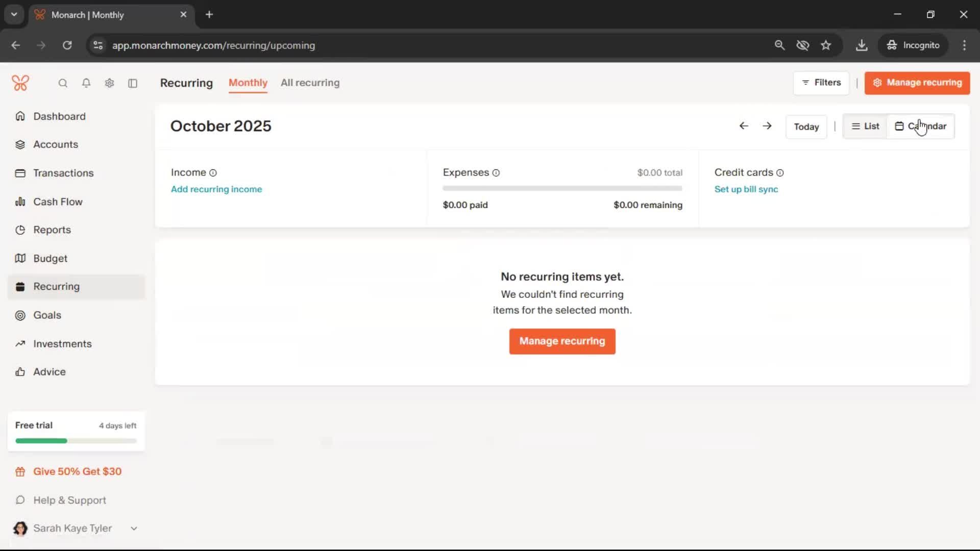
Task: Collapse sidebar using the panel icon
Action: point(133,83)
